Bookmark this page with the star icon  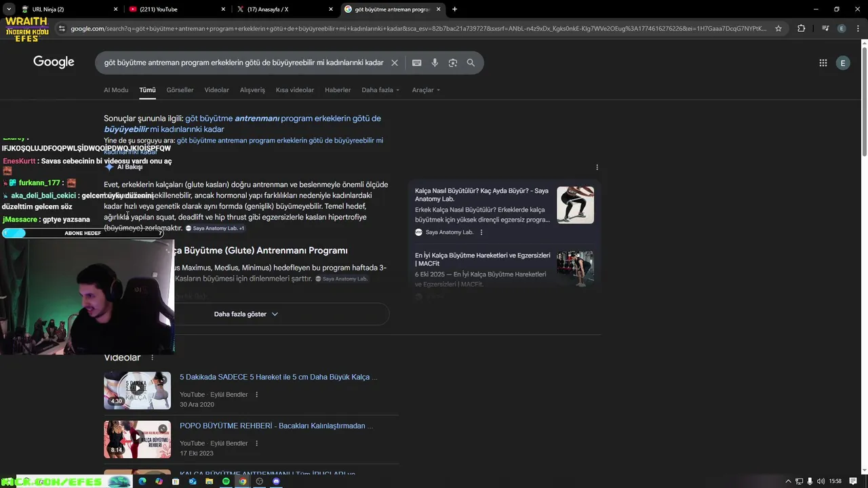(x=778, y=28)
